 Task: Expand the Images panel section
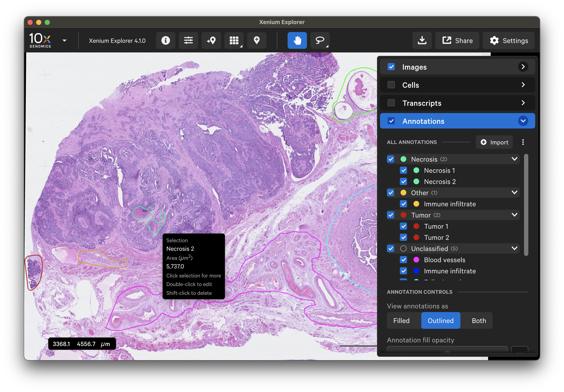point(523,67)
